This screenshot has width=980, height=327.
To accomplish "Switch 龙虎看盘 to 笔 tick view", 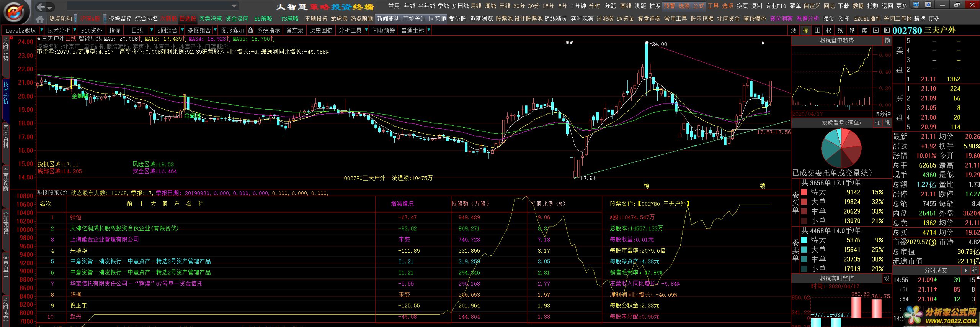I will (887, 123).
